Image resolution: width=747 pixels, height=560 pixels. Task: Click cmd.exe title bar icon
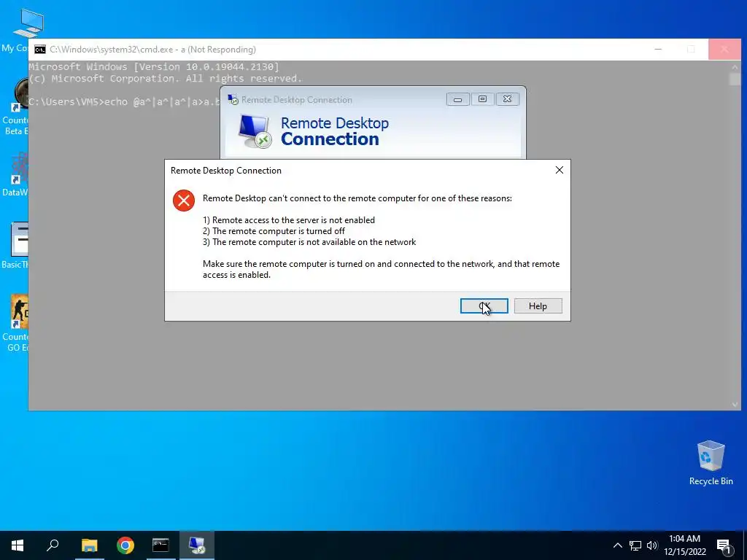(x=40, y=50)
